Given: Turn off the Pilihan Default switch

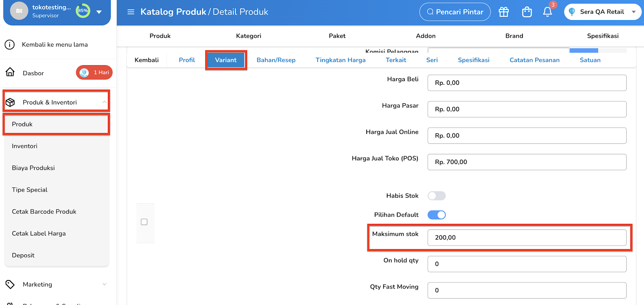Looking at the screenshot, I should (437, 215).
